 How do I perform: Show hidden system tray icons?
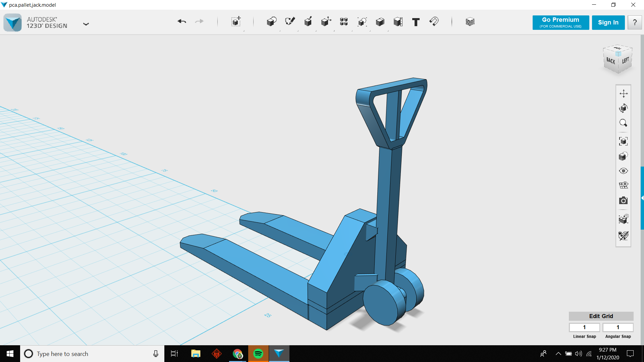click(x=558, y=354)
